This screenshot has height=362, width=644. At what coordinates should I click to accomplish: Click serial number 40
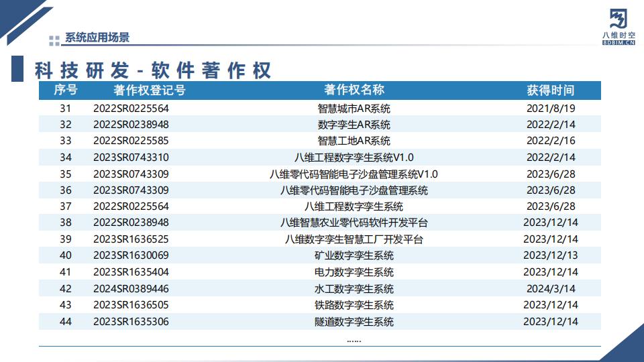coord(66,255)
